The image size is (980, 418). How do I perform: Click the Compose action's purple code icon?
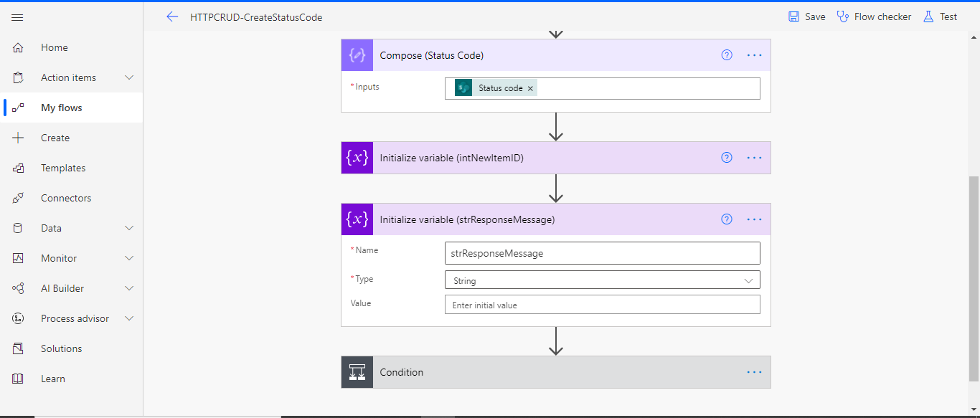pyautogui.click(x=357, y=54)
